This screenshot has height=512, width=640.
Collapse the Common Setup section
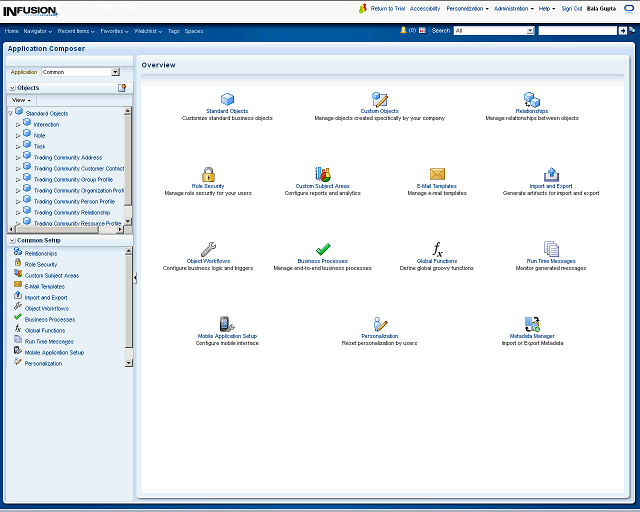[11, 241]
